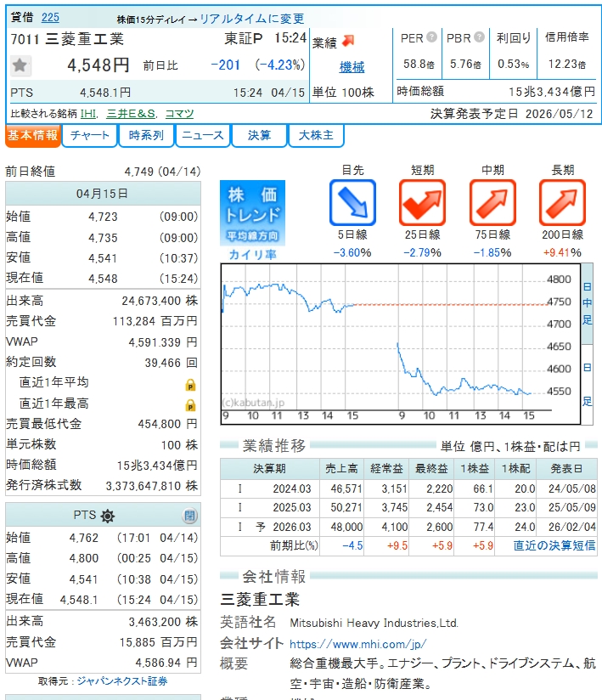Open 直近の決算短信 link
This screenshot has width=602, height=700.
coord(554,545)
